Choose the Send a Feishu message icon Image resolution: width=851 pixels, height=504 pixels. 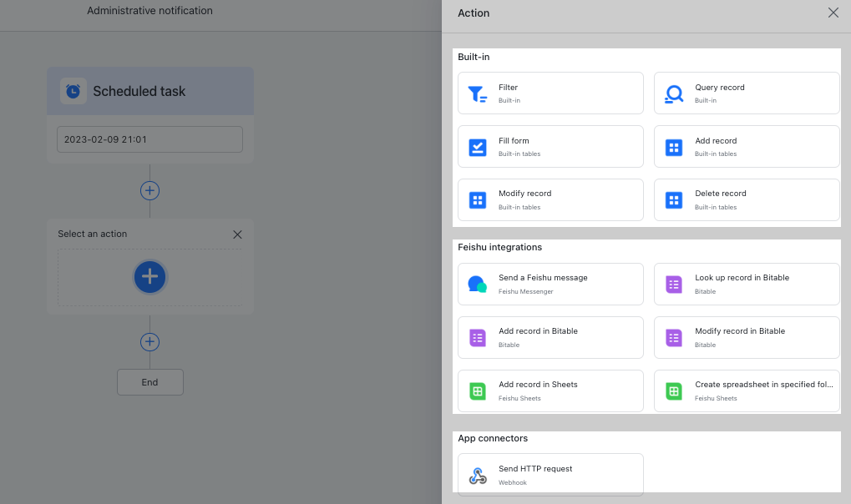478,284
